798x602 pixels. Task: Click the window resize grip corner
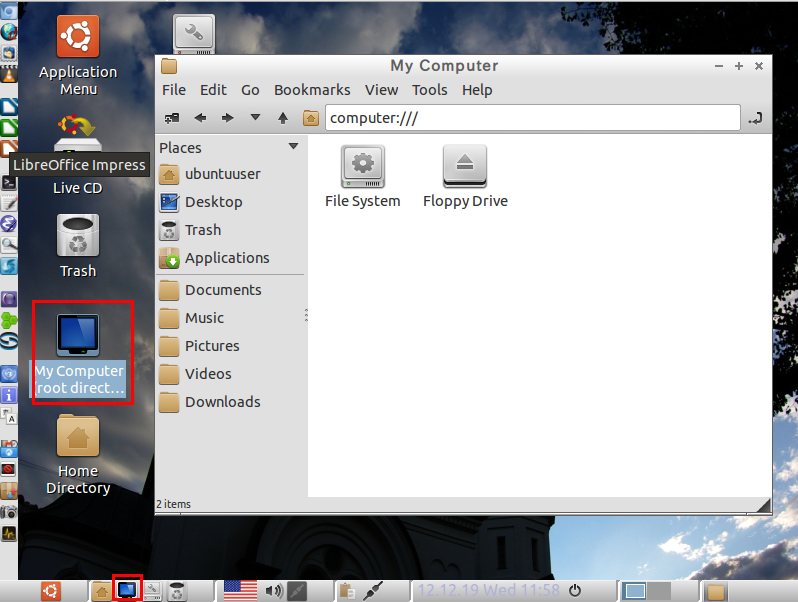click(x=763, y=505)
